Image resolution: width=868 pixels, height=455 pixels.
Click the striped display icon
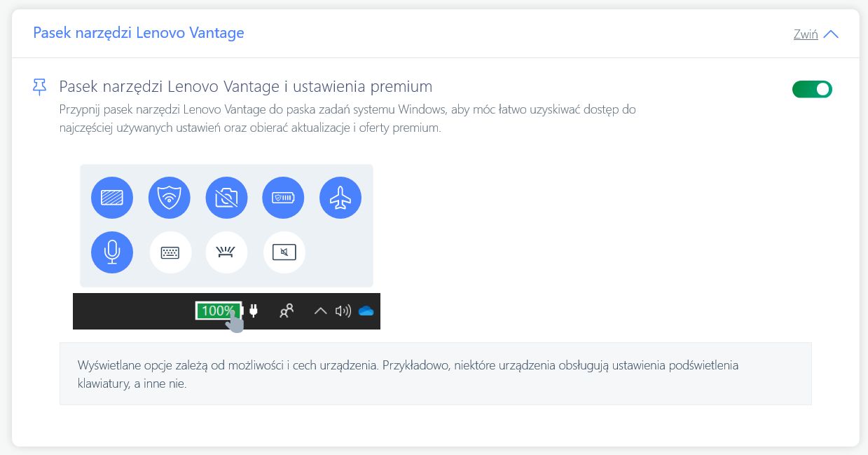(112, 198)
